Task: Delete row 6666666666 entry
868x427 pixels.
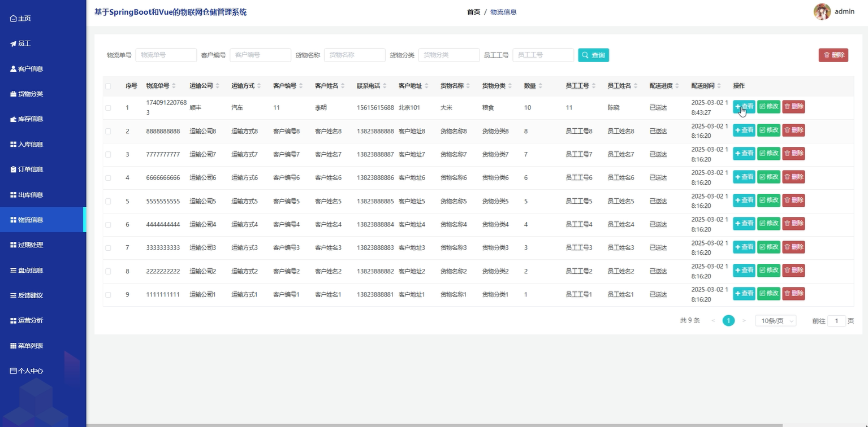Action: [x=793, y=177]
